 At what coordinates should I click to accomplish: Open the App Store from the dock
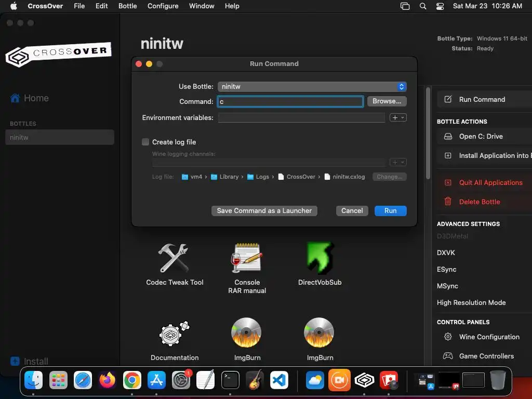coord(156,380)
